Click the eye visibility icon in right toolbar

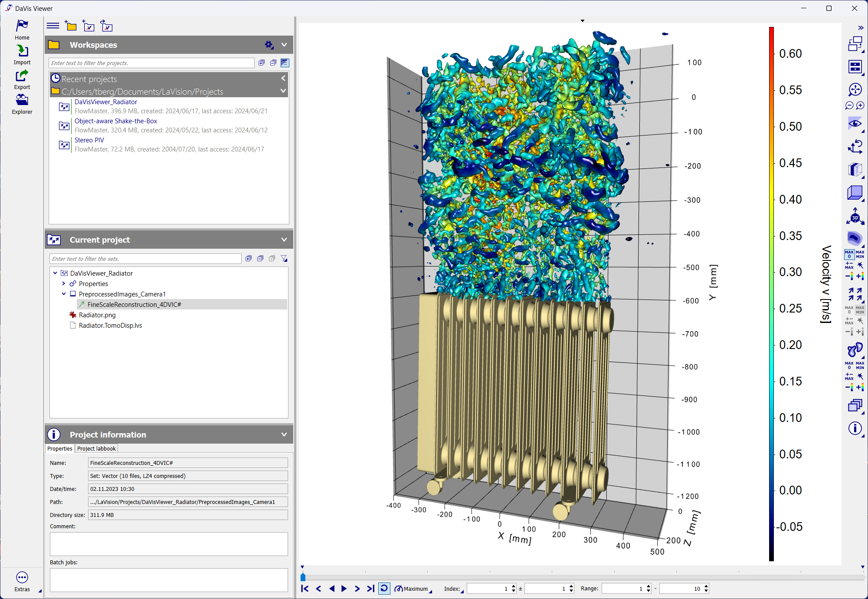[x=855, y=123]
